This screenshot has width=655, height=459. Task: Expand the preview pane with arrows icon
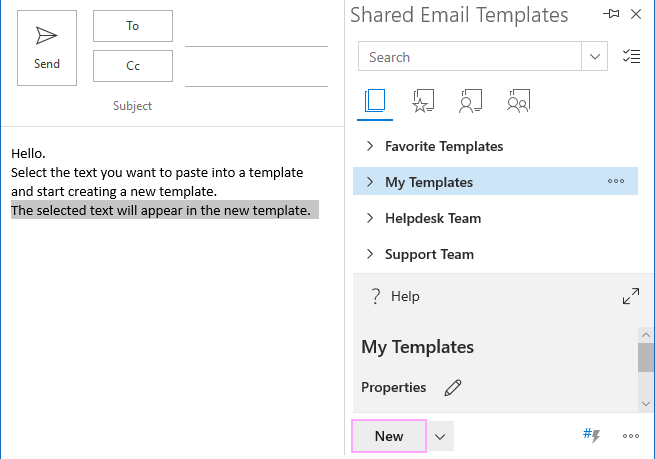coord(631,296)
